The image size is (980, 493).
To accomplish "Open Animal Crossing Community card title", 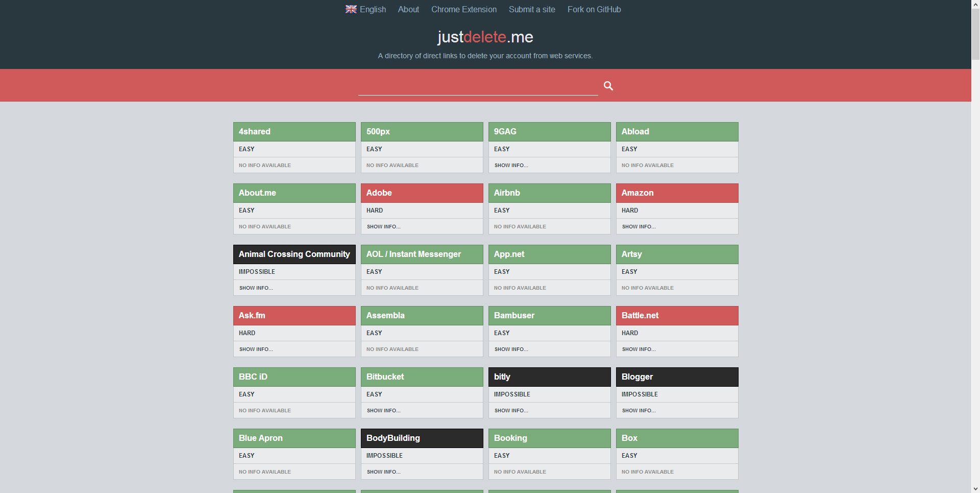I will click(x=295, y=254).
